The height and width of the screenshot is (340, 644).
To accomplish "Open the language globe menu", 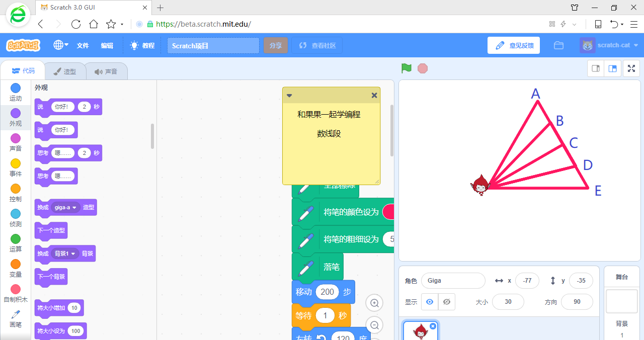I will pyautogui.click(x=61, y=45).
